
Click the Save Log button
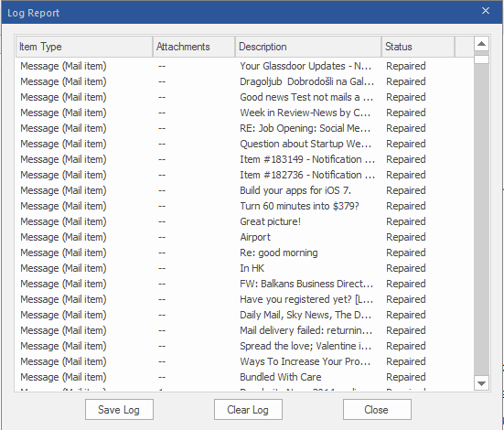click(x=119, y=410)
